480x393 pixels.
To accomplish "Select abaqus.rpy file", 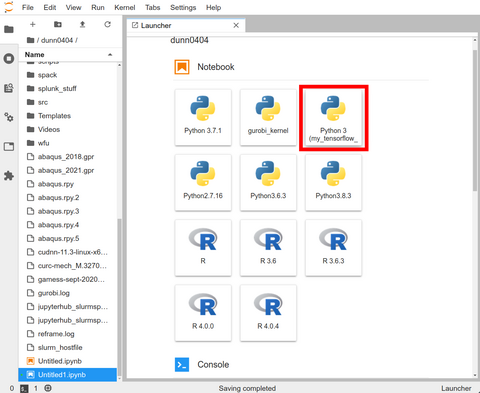I will [68, 184].
